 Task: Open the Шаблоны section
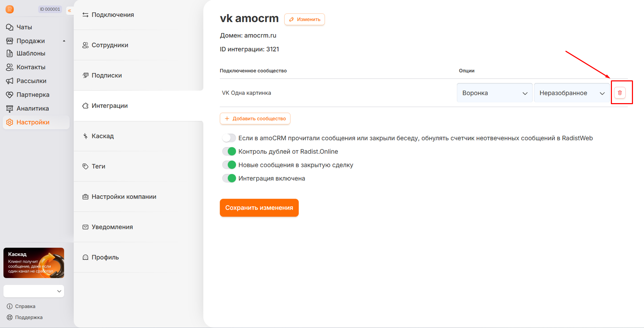[31, 53]
